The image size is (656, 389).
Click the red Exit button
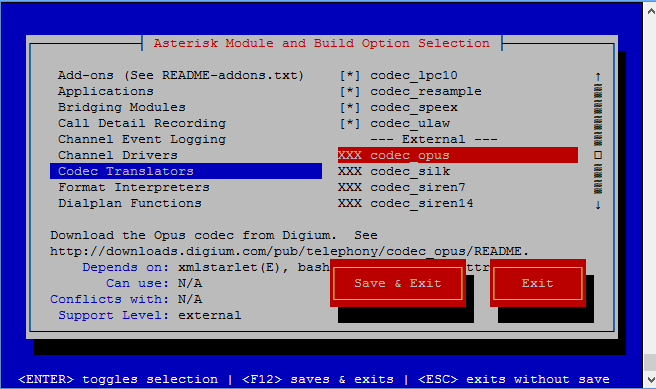[x=538, y=283]
